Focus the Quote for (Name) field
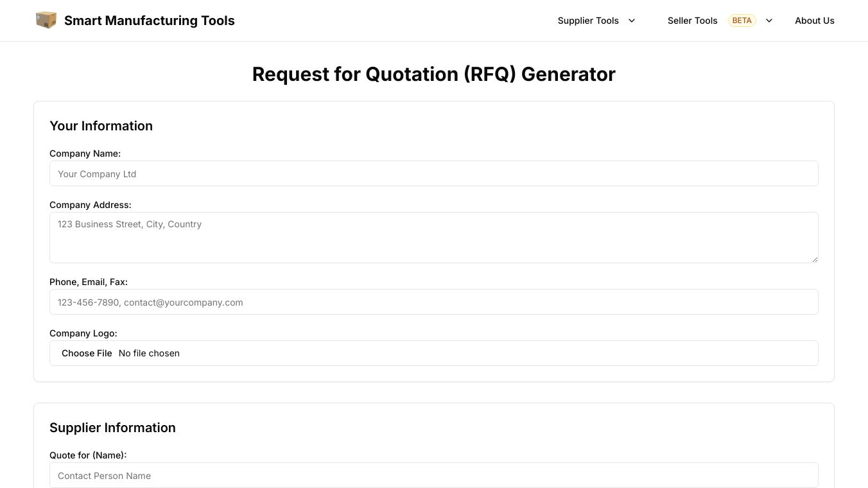The height and width of the screenshot is (488, 868). 433,475
